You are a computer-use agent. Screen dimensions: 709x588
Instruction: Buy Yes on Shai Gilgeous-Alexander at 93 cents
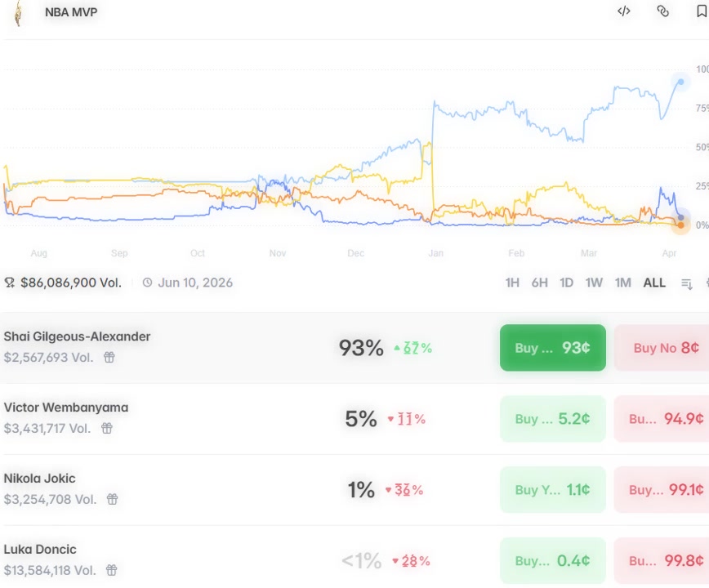pyautogui.click(x=552, y=347)
